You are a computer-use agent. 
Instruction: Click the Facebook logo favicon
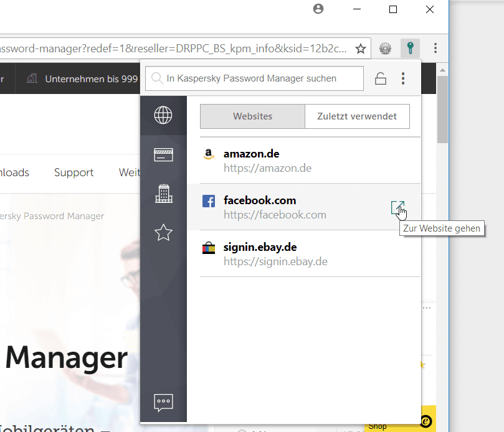[209, 201]
